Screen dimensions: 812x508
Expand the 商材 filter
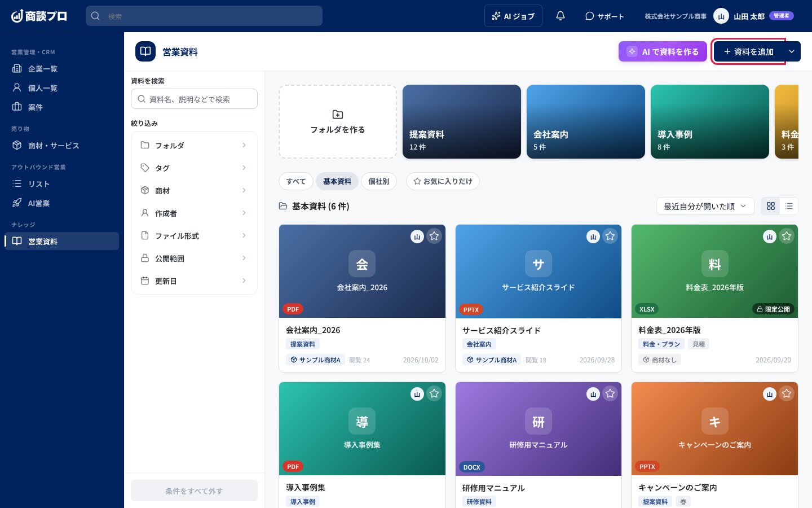[194, 190]
